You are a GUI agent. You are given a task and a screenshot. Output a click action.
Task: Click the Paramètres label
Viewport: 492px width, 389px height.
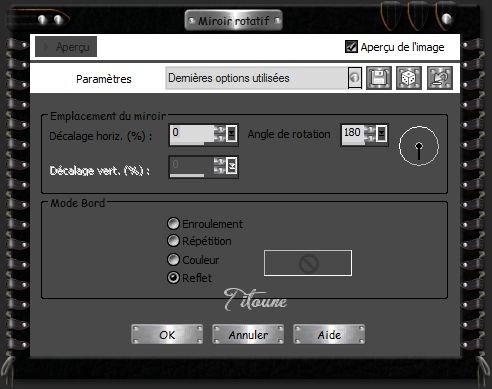click(104, 79)
